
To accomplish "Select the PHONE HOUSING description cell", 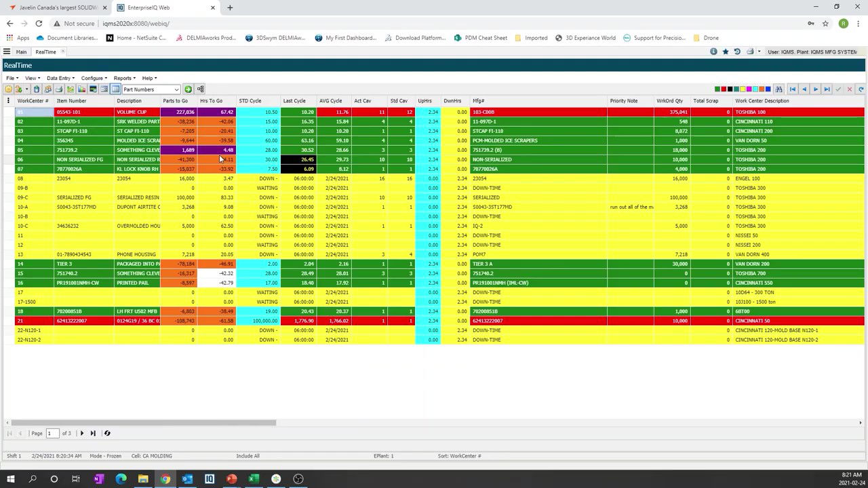I will pos(138,254).
